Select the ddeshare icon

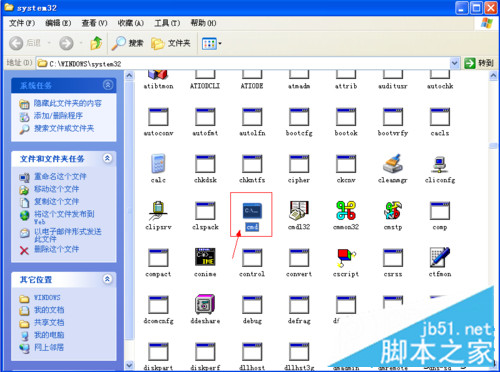pyautogui.click(x=205, y=304)
